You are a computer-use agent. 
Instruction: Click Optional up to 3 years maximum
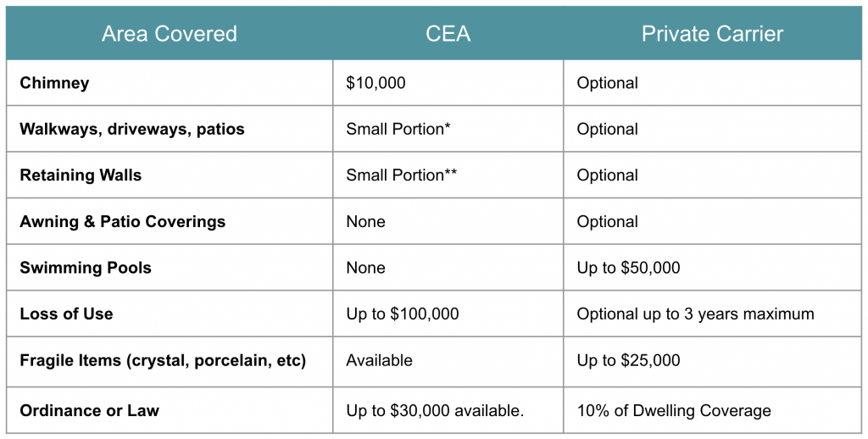click(695, 314)
